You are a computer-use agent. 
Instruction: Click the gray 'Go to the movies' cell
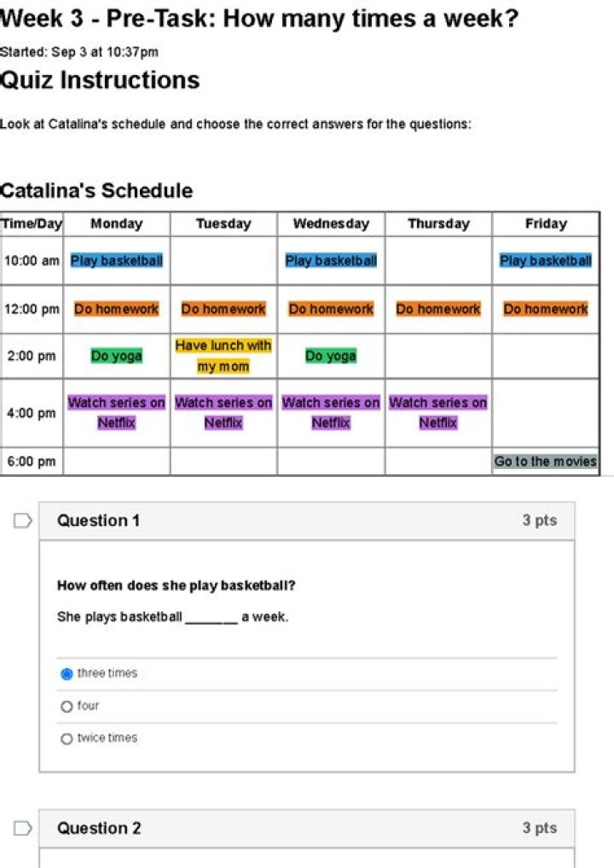(x=545, y=461)
